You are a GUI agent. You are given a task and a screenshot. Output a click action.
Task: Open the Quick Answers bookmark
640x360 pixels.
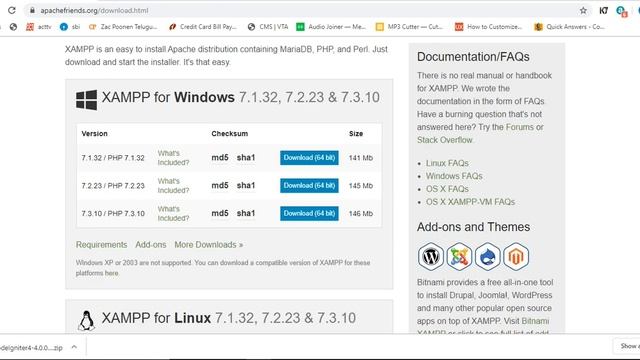click(x=569, y=27)
